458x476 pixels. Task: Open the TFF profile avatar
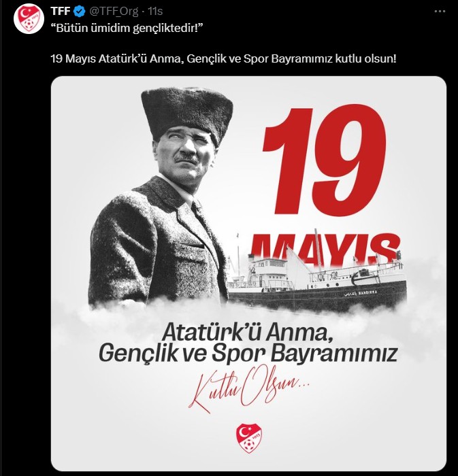tap(29, 19)
